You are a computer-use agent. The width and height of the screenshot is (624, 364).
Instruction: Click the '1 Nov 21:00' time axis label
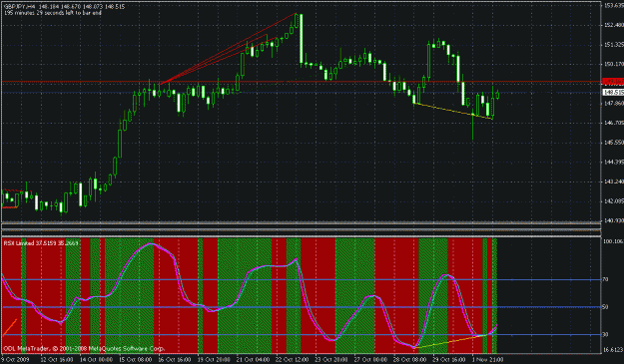(x=488, y=360)
